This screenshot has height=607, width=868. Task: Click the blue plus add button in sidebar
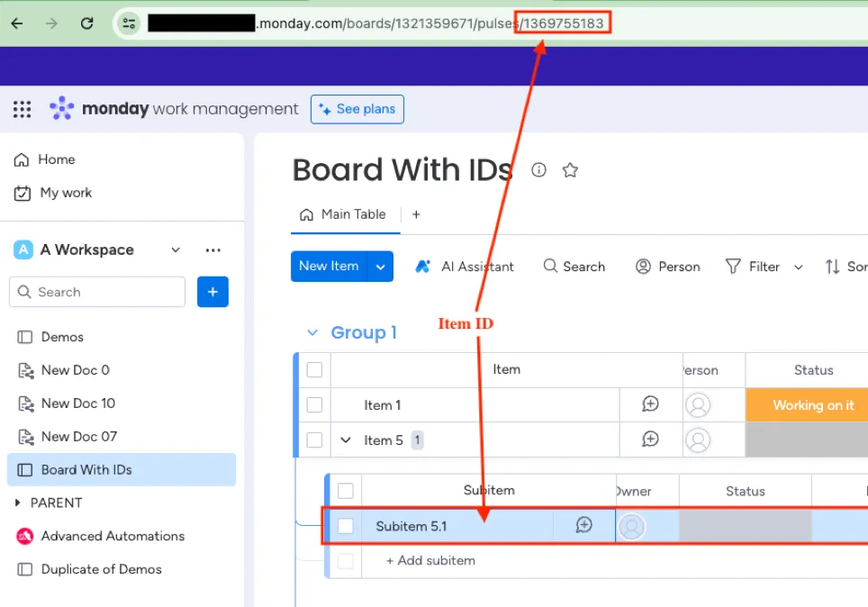click(x=212, y=292)
